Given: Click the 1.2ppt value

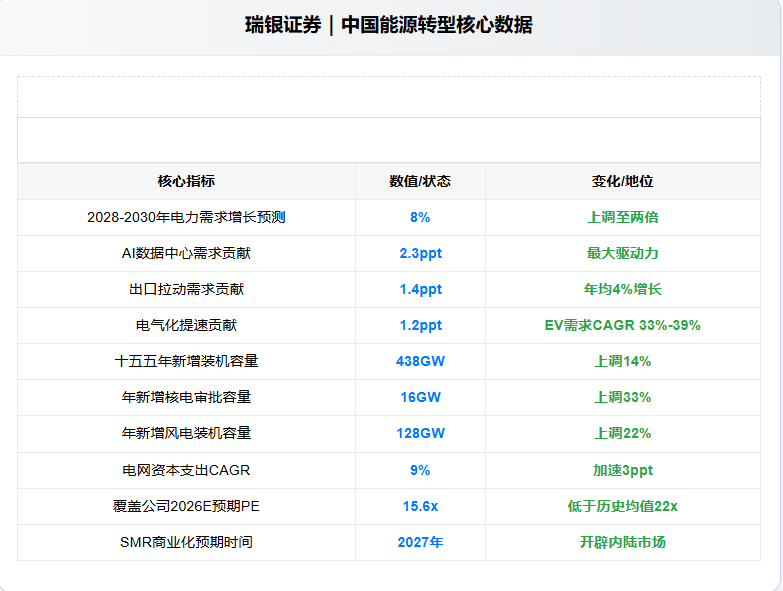Looking at the screenshot, I should (420, 325).
